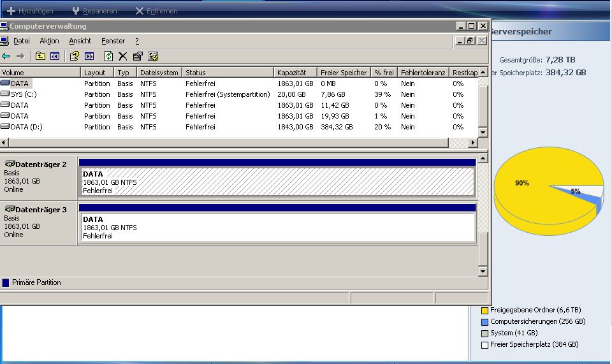The width and height of the screenshot is (612, 364).
Task: Toggle console tree pane icon
Action: point(55,56)
